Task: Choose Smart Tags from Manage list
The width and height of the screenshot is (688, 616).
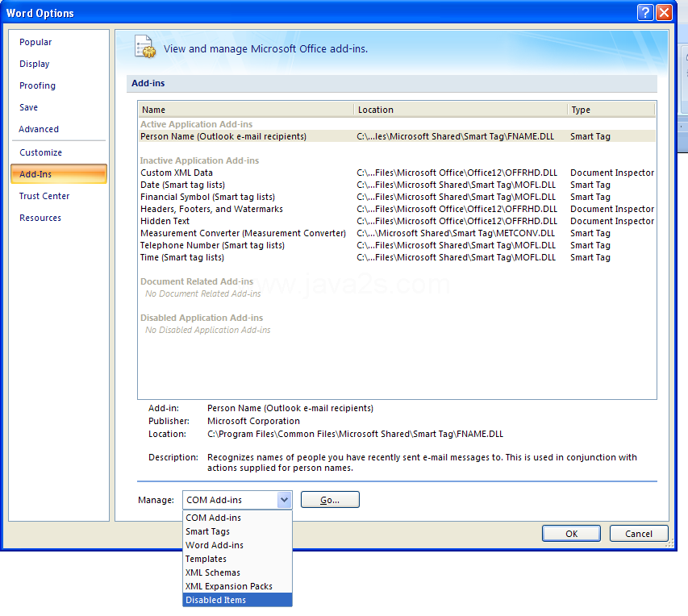Action: pos(237,532)
